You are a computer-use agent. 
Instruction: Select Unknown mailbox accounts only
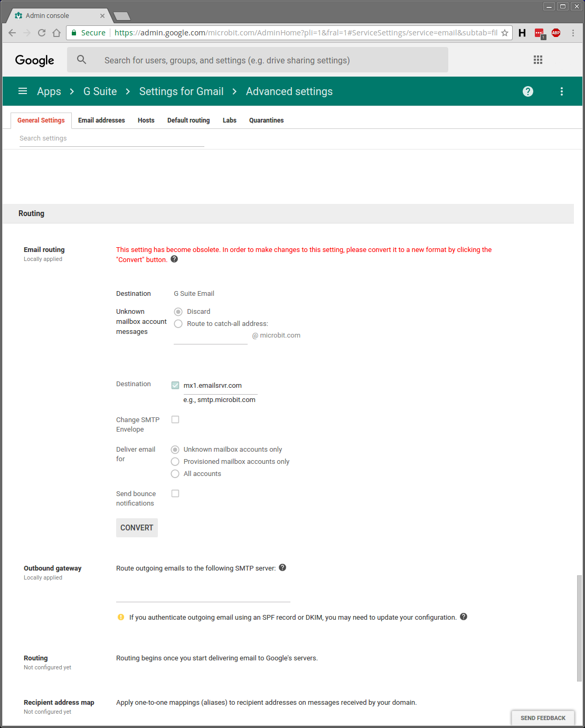tap(175, 450)
